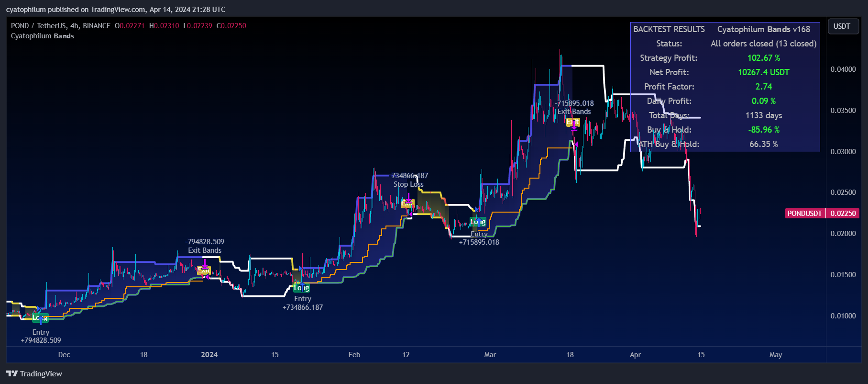Click the Long marker above Entry +715895.018

pos(478,222)
